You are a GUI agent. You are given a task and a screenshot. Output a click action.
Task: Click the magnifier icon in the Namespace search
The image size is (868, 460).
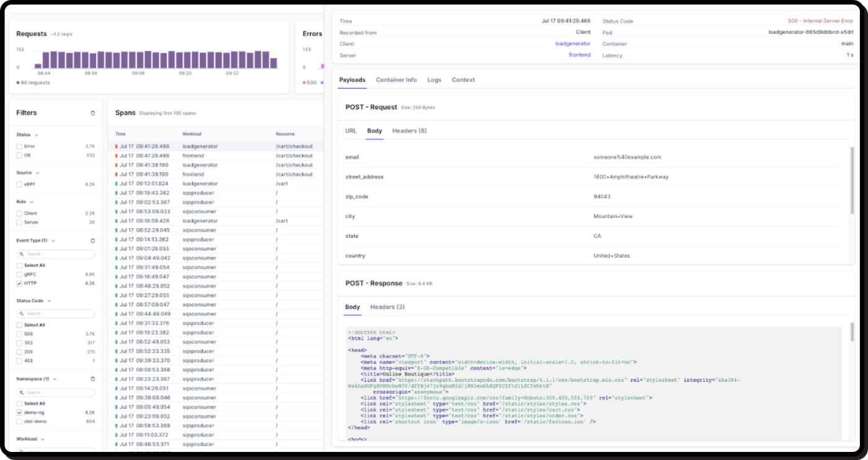22,392
